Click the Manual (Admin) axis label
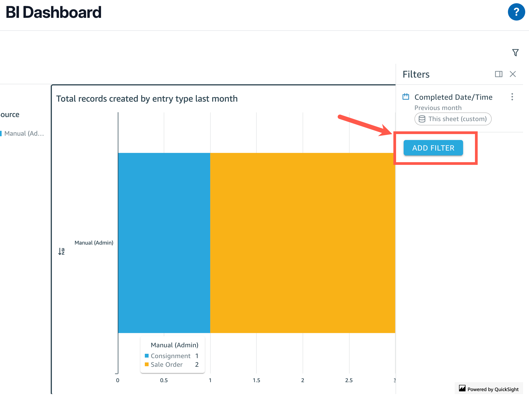This screenshot has width=529, height=420. click(94, 242)
